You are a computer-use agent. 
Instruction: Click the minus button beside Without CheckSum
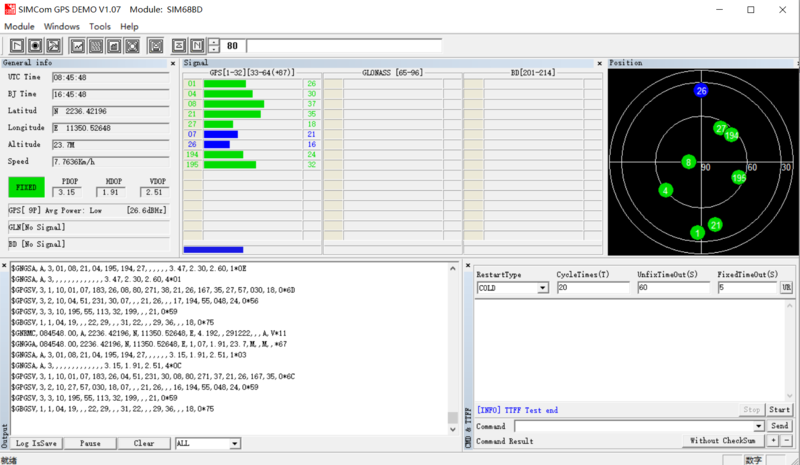[x=787, y=440]
